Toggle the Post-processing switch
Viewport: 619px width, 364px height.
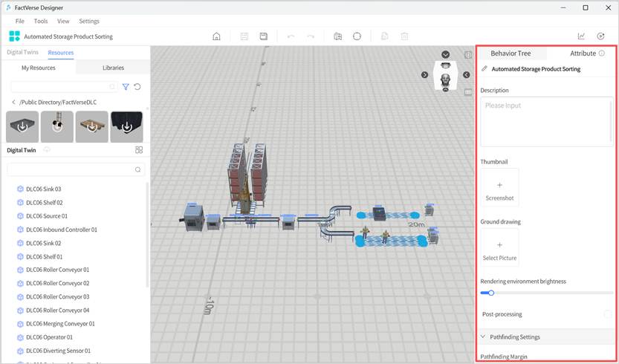point(608,314)
